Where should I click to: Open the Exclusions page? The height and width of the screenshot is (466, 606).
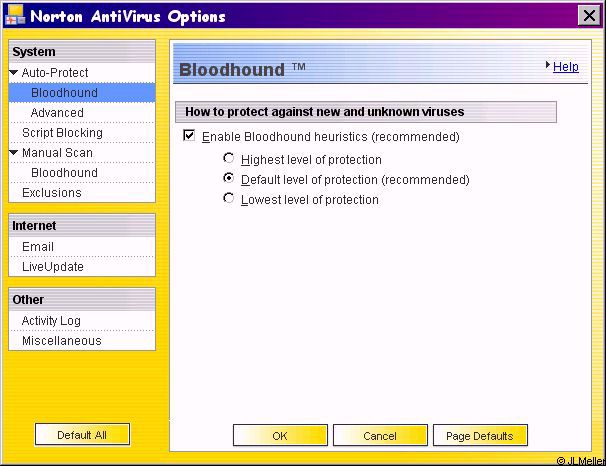(x=52, y=193)
